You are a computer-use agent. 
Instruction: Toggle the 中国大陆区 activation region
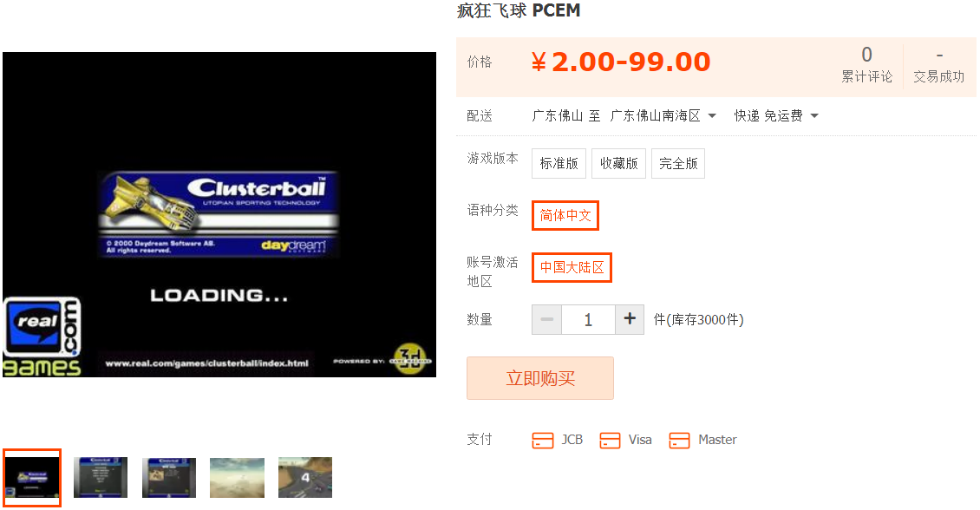click(572, 267)
